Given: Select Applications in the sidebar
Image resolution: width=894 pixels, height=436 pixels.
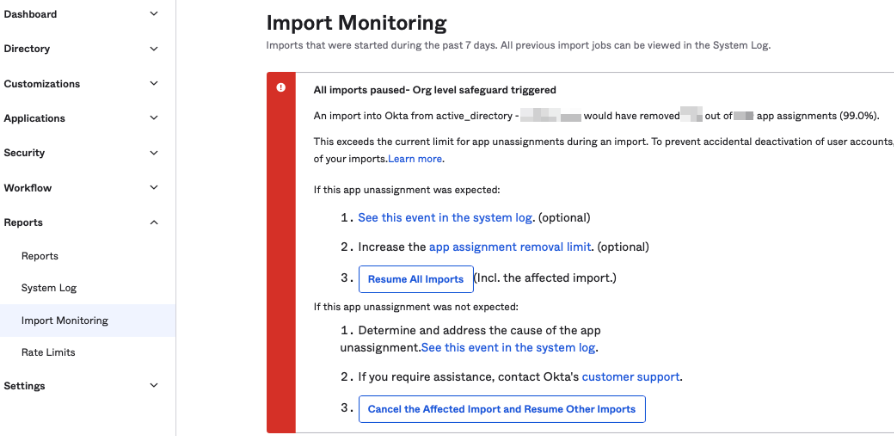Looking at the screenshot, I should tap(34, 119).
